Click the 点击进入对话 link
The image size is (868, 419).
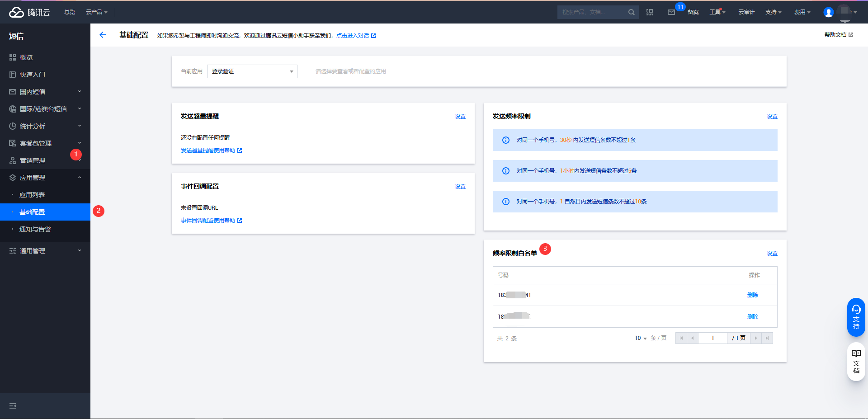click(x=356, y=36)
